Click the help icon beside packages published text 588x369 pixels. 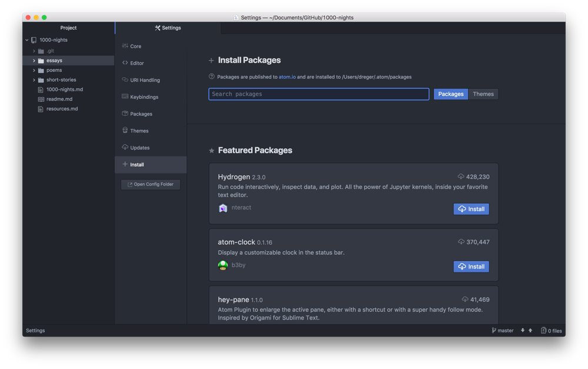click(212, 77)
